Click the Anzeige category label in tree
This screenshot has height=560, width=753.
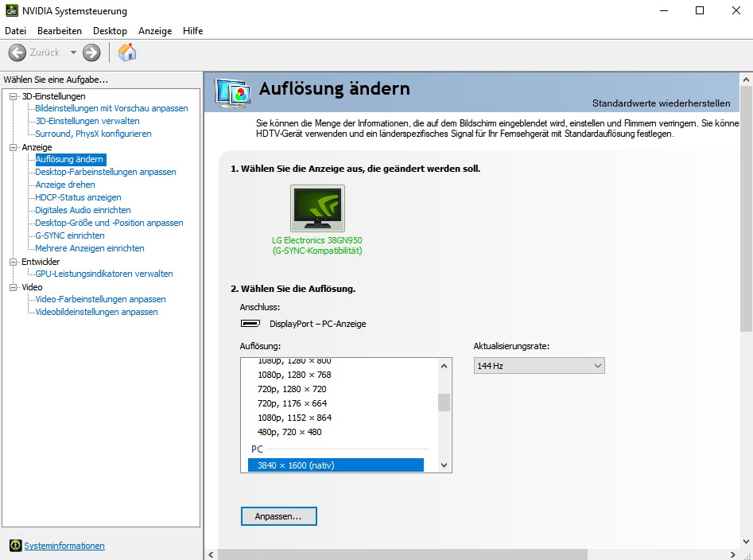(x=37, y=147)
